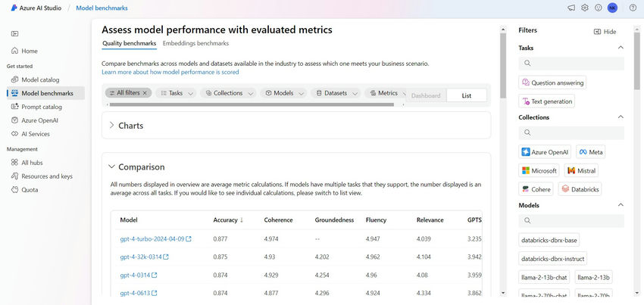
Task: Open the gpt-4-32k-0314 model link
Action: tap(144, 257)
